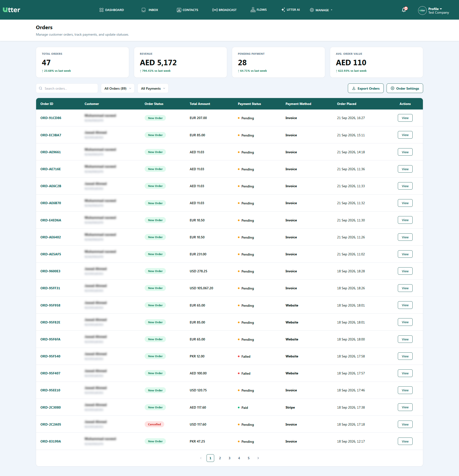The width and height of the screenshot is (459, 476).
Task: Click the next page arrow in pagination
Action: pyautogui.click(x=258, y=458)
